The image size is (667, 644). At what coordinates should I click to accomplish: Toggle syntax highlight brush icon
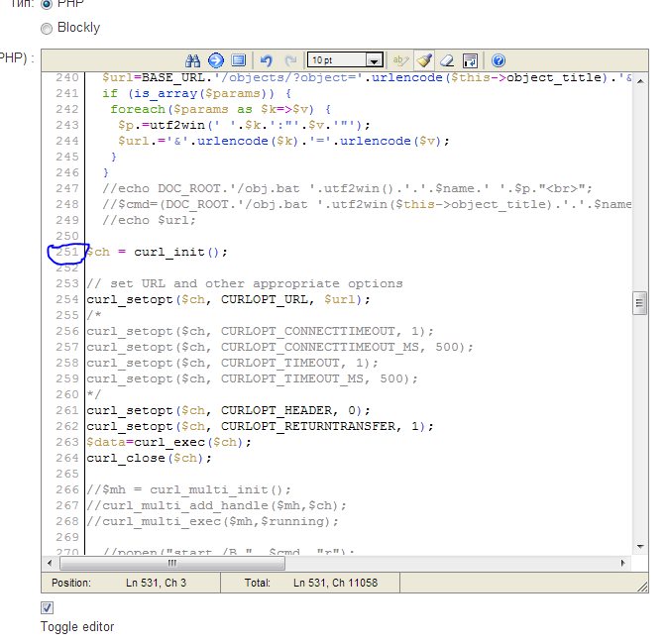424,60
